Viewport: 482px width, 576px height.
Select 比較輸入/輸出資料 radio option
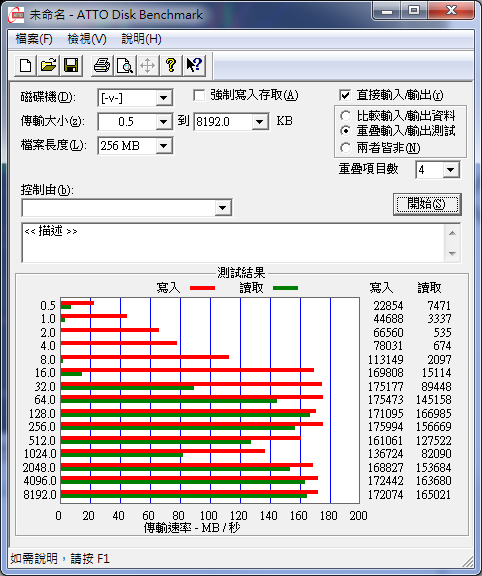(x=345, y=116)
